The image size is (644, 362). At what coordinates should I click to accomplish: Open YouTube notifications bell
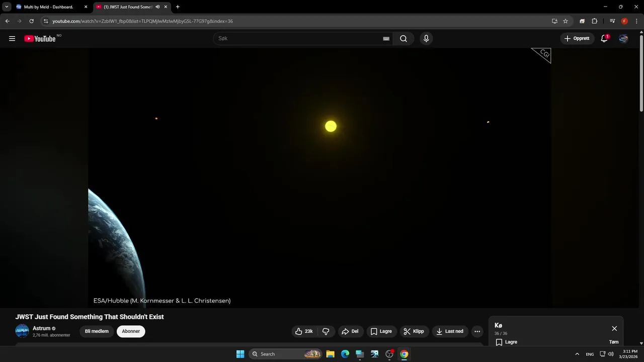[x=604, y=39]
